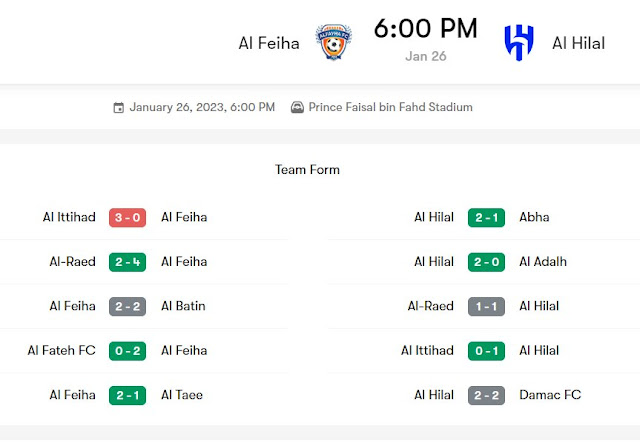
Task: Open the 1-1 Al-Raed vs Al Hilal score
Action: coord(486,306)
